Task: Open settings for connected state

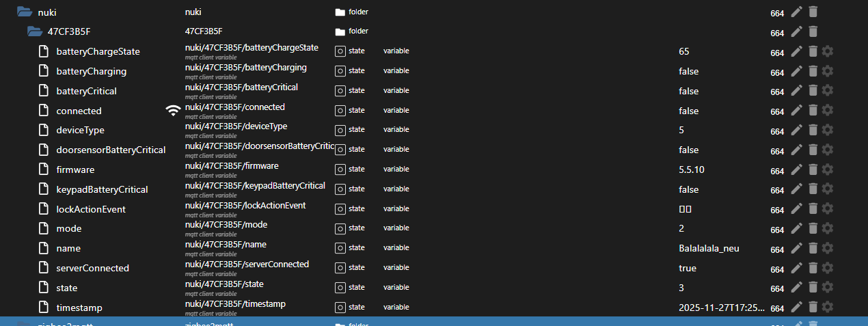Action: click(828, 110)
